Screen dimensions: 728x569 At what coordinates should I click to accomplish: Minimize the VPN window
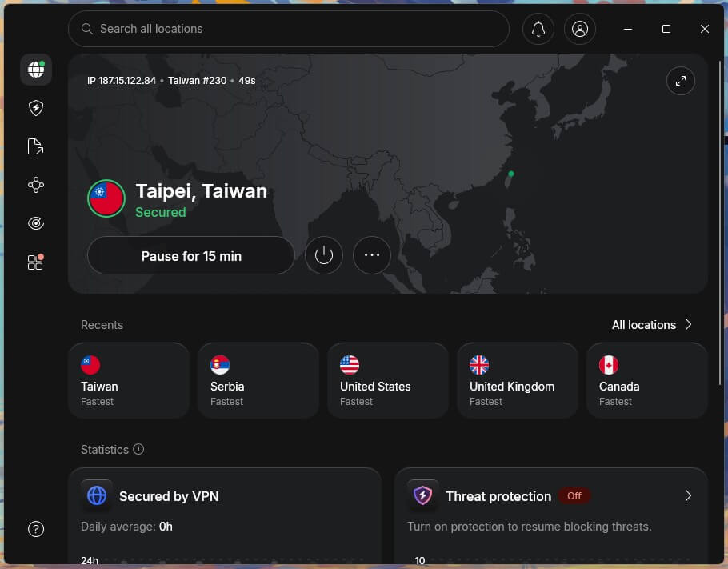(x=628, y=29)
